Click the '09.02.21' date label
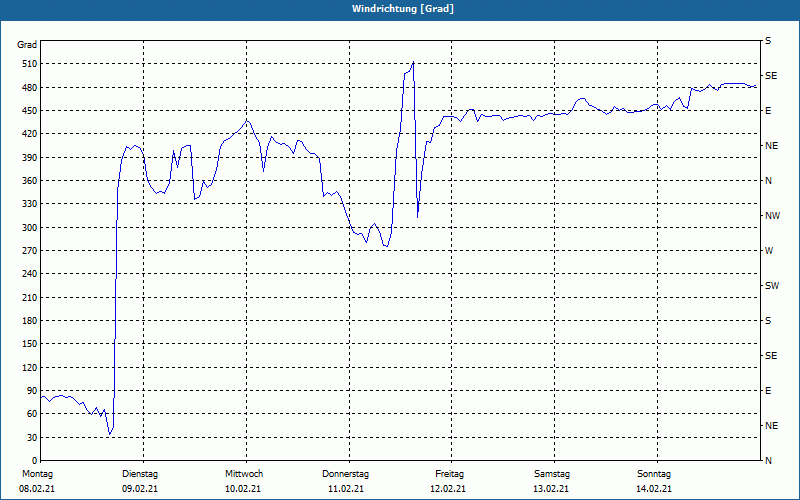Viewport: 800px width, 500px height. coord(140,489)
